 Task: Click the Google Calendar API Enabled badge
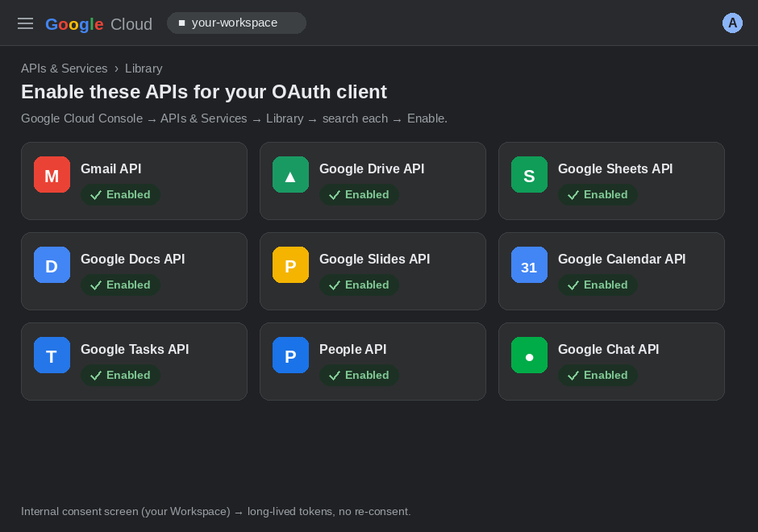point(598,285)
